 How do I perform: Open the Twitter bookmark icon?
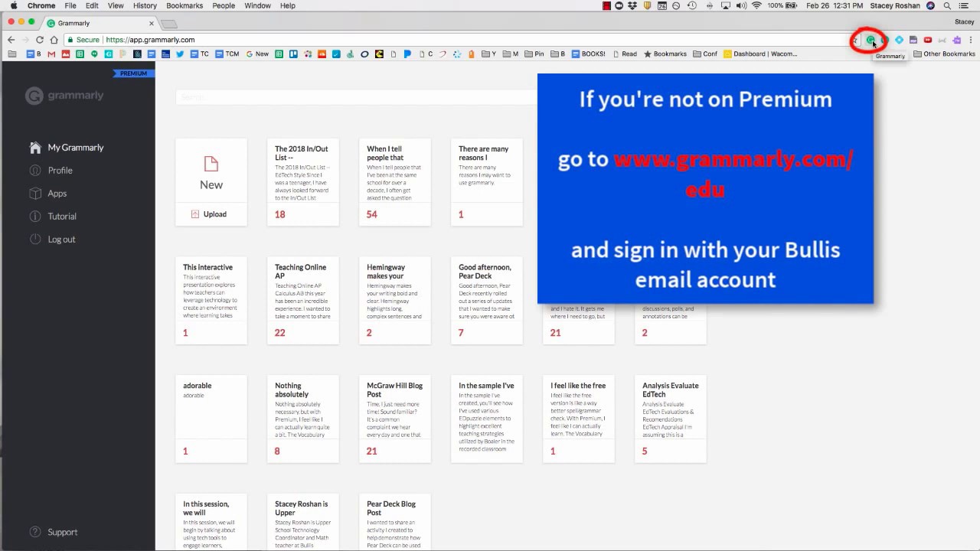coord(180,54)
